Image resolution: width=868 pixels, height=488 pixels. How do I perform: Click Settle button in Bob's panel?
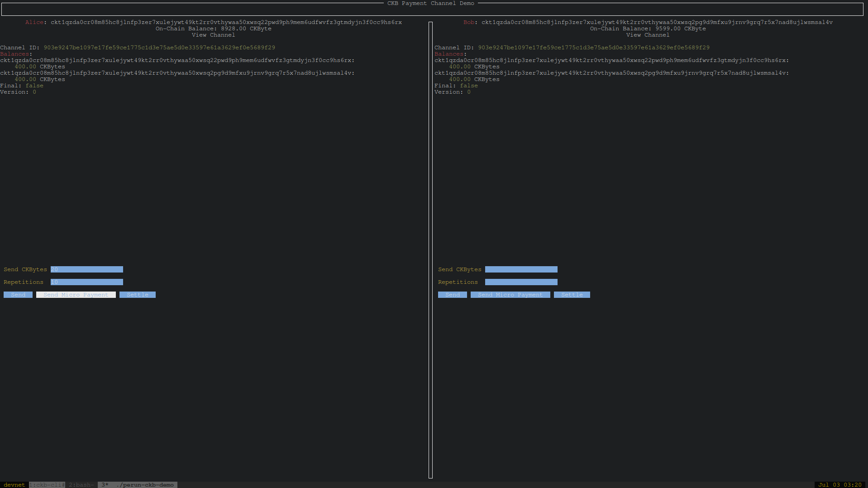click(x=572, y=295)
